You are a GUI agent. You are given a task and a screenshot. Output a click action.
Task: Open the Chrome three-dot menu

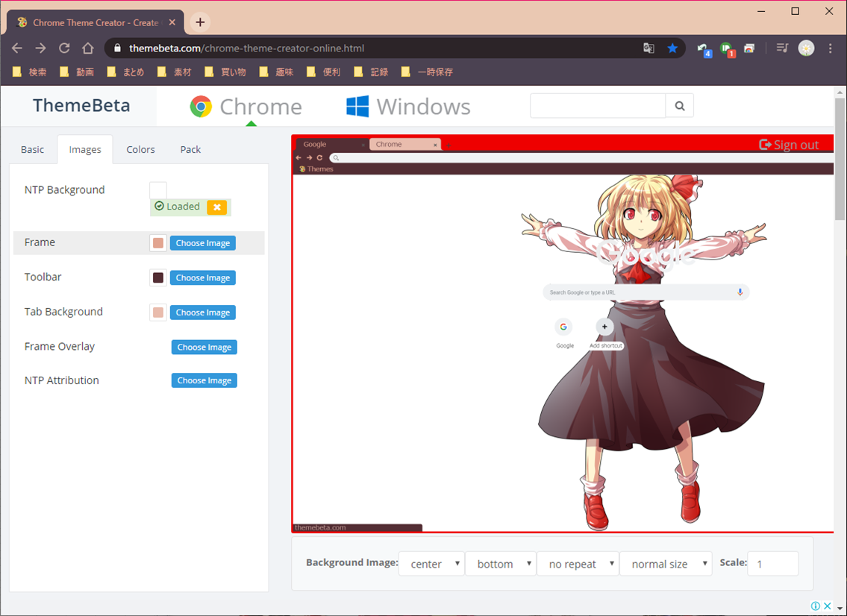click(831, 48)
